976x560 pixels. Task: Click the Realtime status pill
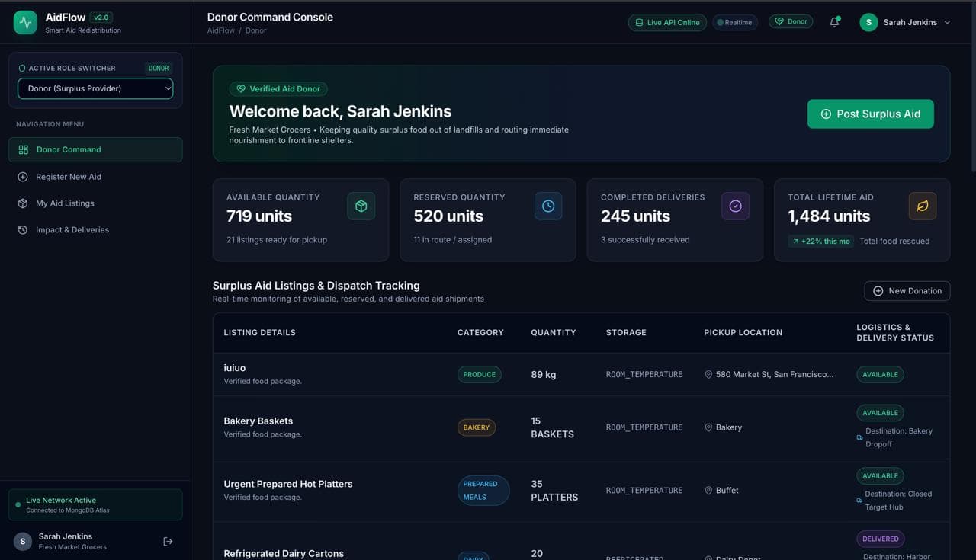734,22
